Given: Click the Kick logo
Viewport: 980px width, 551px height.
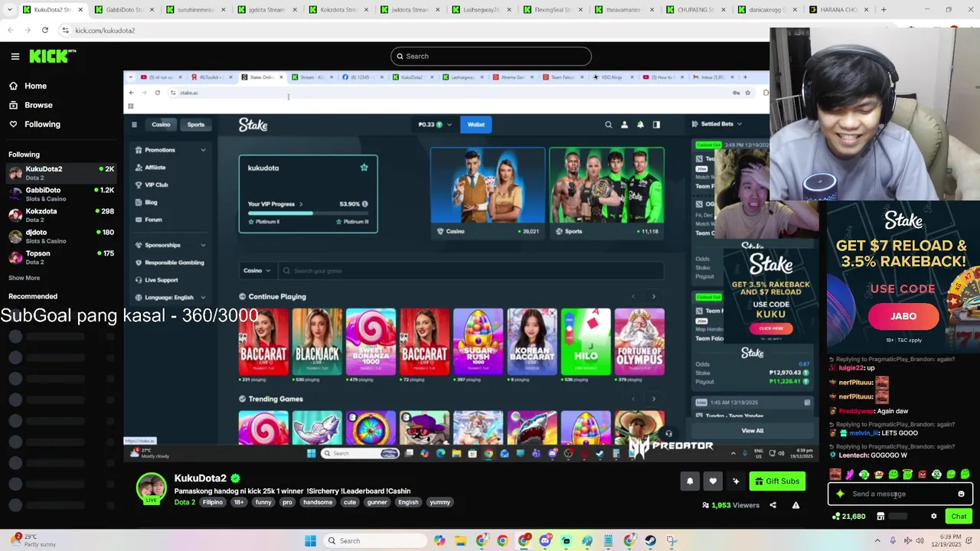Looking at the screenshot, I should click(x=52, y=56).
